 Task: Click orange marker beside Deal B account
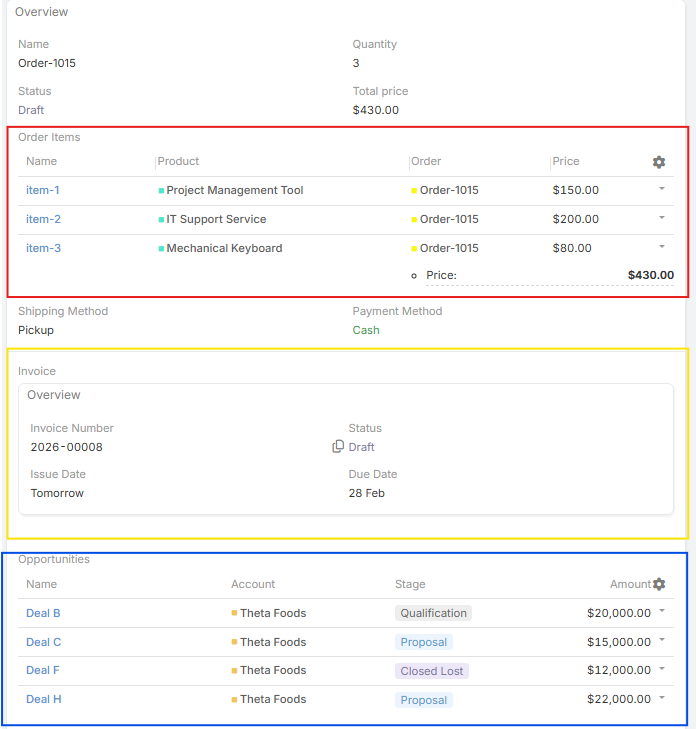tap(235, 613)
